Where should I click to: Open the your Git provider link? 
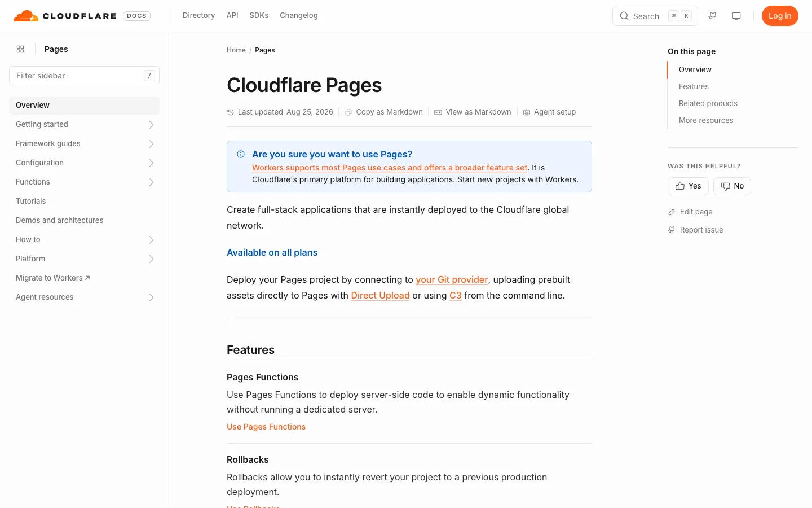[x=452, y=279]
